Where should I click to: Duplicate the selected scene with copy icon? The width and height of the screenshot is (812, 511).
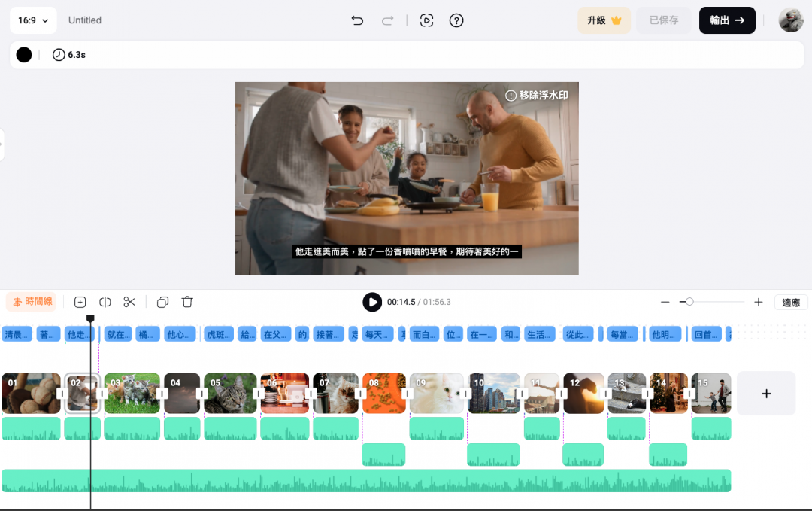click(x=162, y=302)
